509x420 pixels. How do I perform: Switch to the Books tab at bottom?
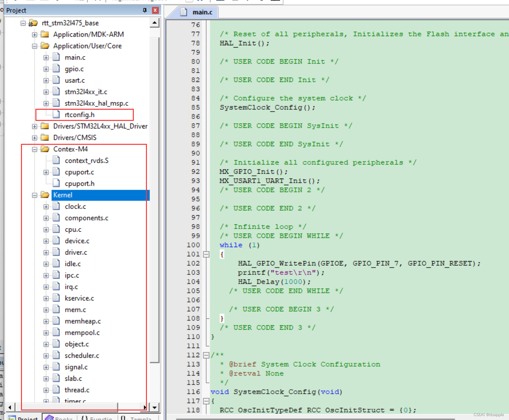point(60,418)
